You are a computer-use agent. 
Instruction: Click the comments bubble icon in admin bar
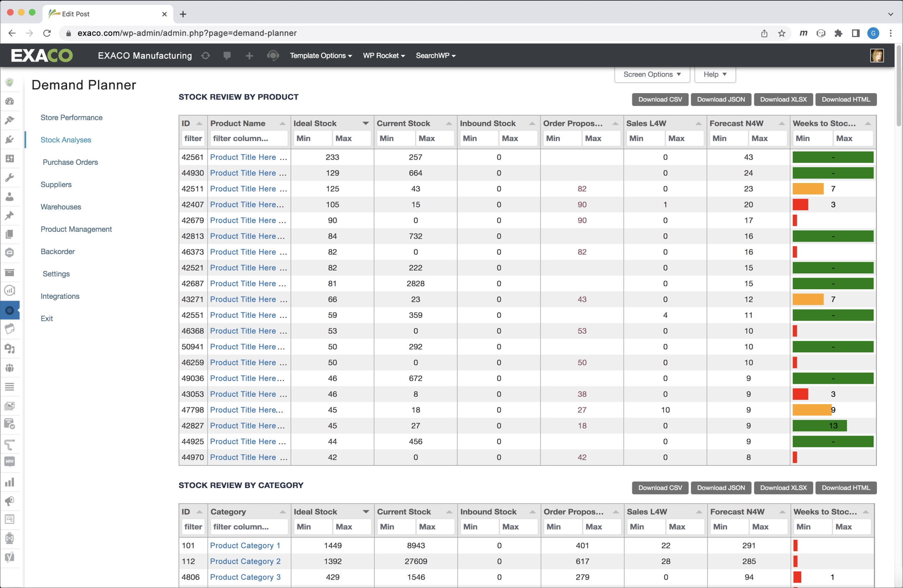click(227, 56)
